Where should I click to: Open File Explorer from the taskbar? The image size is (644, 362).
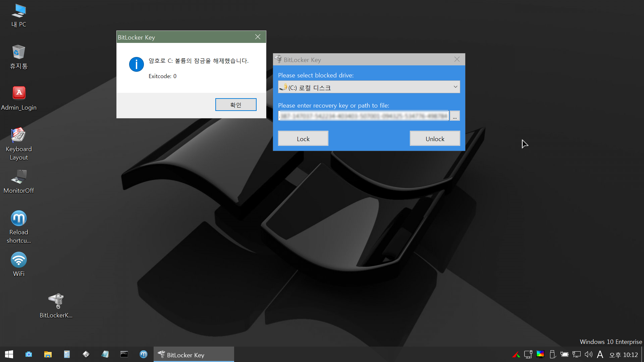point(48,354)
